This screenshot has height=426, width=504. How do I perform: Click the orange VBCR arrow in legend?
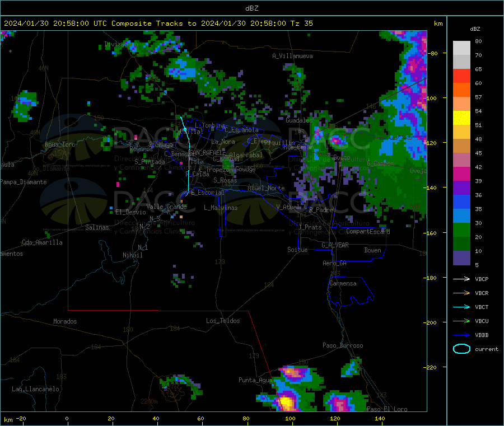click(461, 293)
